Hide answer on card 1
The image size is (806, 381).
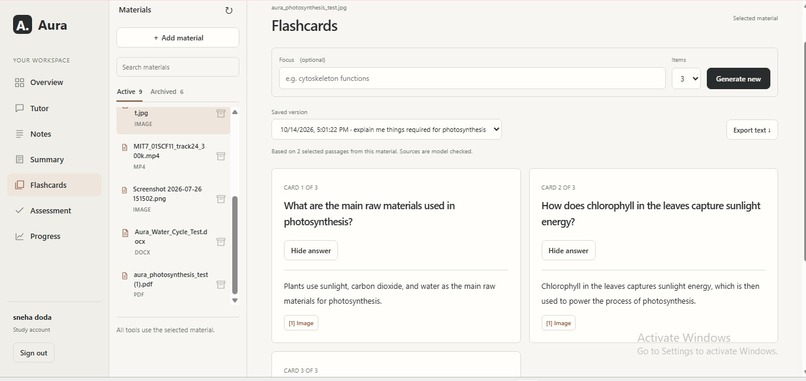point(310,250)
